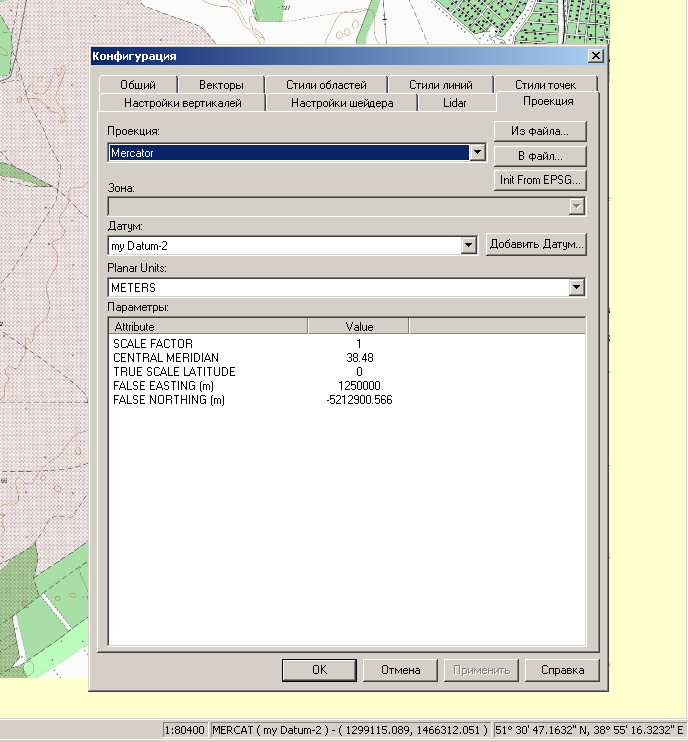Click the Attribute column header

click(207, 327)
